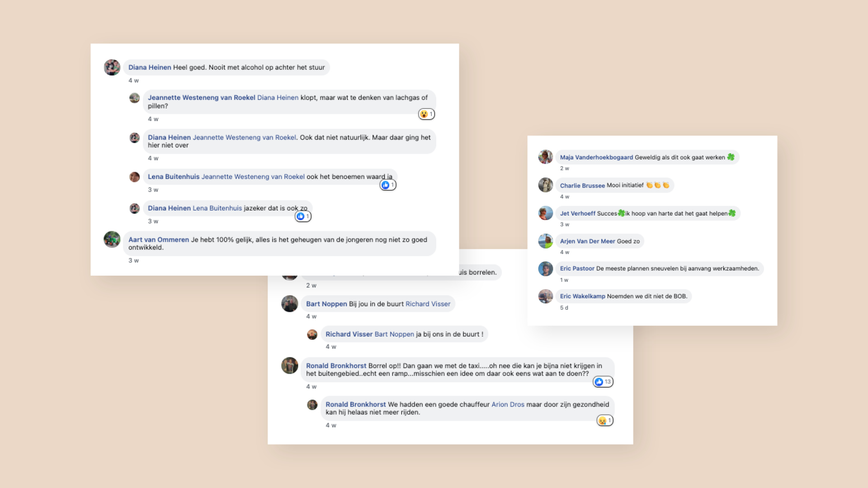Click the sad reaction on Ronald's reply
The image size is (868, 488).
(x=605, y=421)
